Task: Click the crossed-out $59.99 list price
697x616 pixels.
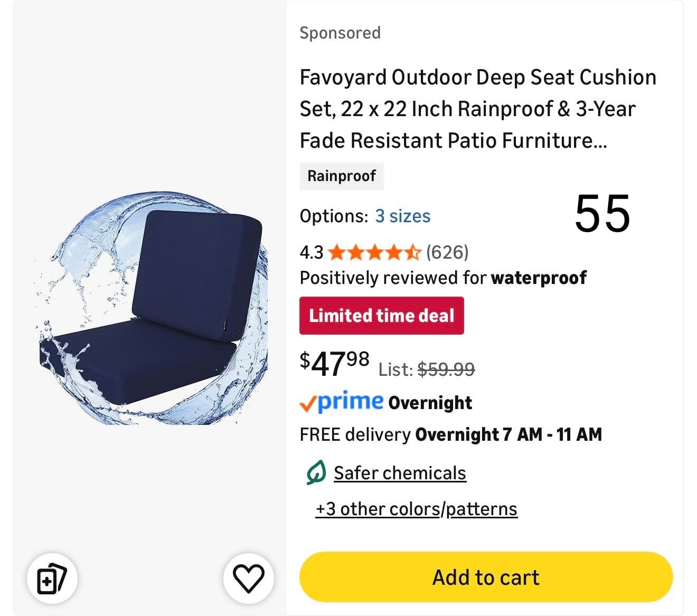Action: (x=446, y=369)
